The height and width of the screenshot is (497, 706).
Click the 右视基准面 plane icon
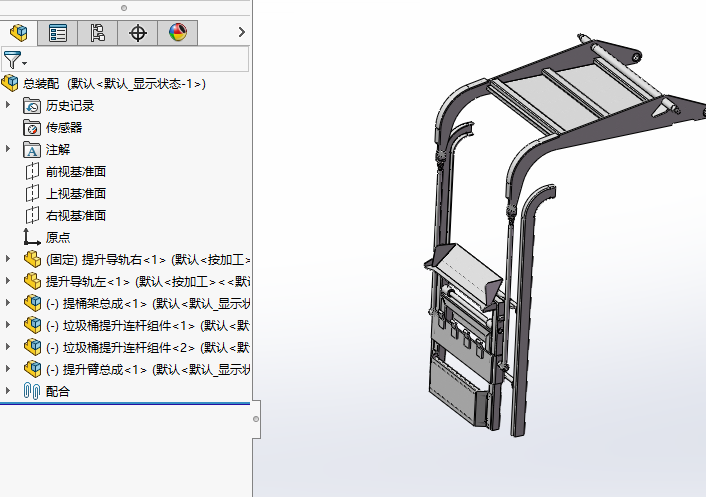coord(32,216)
